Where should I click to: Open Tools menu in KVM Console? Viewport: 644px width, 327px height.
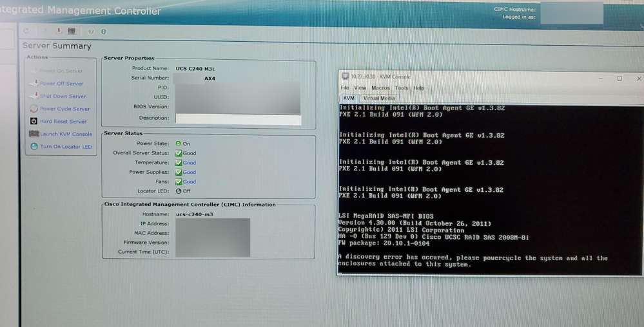[x=401, y=88]
